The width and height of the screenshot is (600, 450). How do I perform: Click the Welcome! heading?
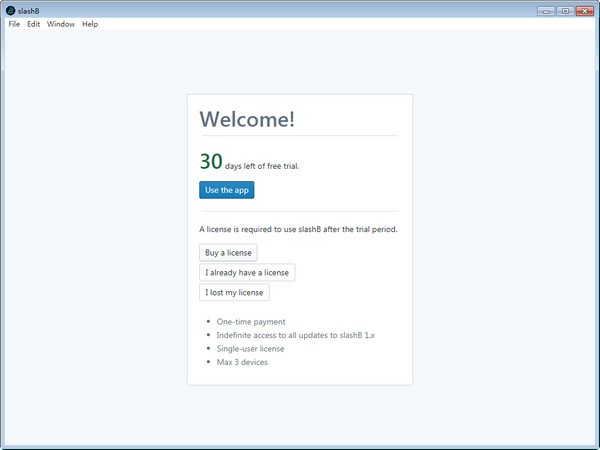(247, 119)
